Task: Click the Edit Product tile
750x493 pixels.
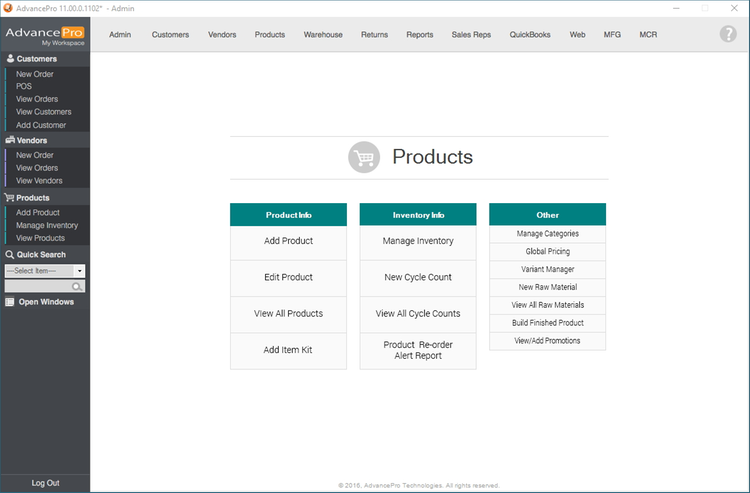Action: click(x=288, y=278)
